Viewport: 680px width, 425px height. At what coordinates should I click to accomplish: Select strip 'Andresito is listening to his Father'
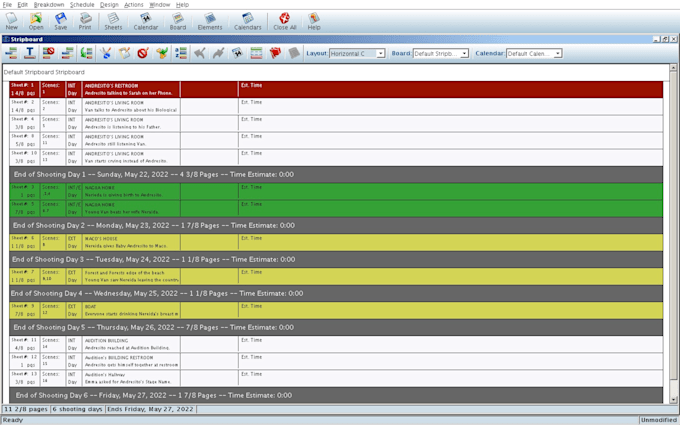point(336,123)
